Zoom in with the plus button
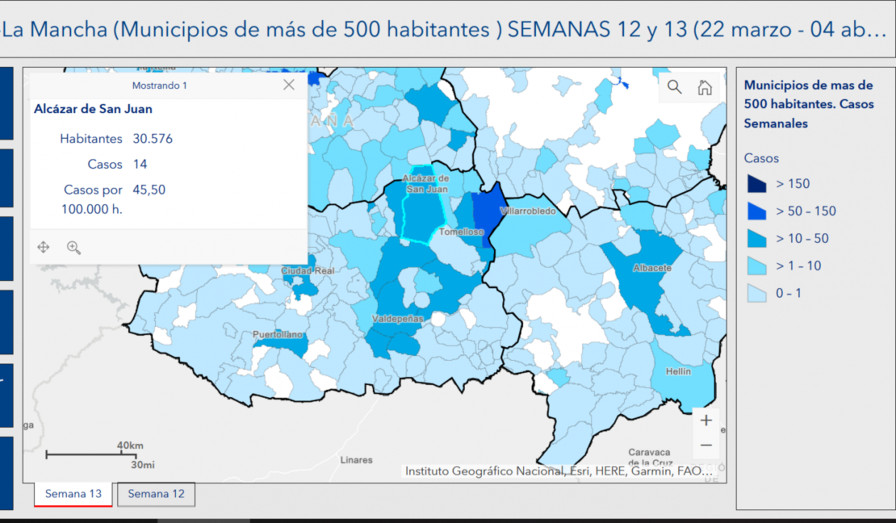 point(706,420)
